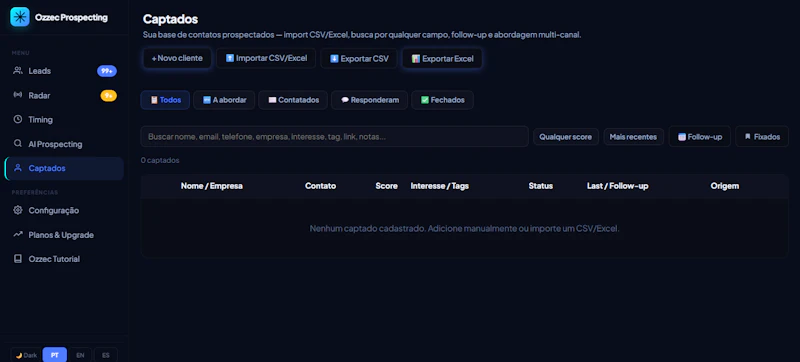Click the Planos & Upgrade trend icon

pos(18,235)
